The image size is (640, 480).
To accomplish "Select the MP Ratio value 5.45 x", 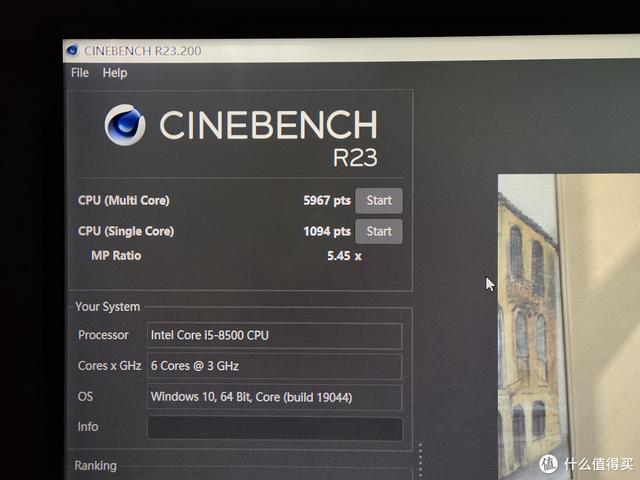I will (344, 256).
